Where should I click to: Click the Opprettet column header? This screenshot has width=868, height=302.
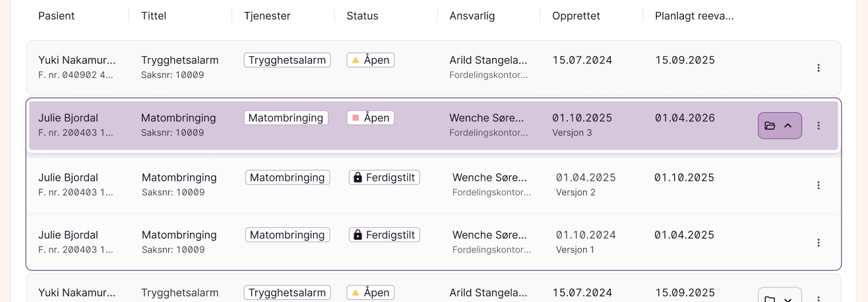pos(576,16)
